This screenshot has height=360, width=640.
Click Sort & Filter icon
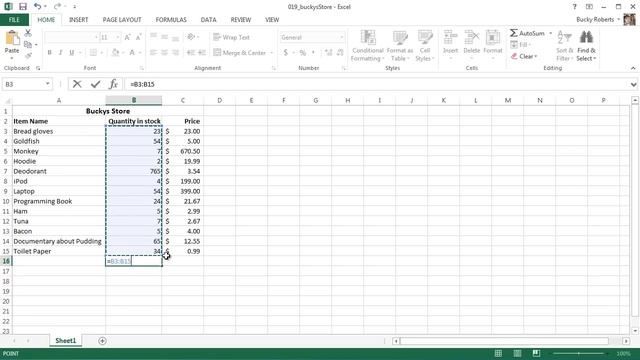click(564, 38)
